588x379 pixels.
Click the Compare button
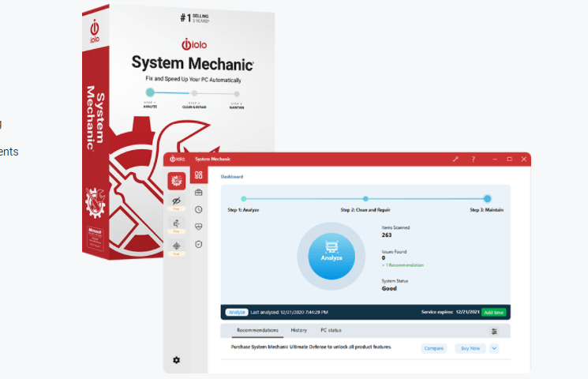point(434,348)
